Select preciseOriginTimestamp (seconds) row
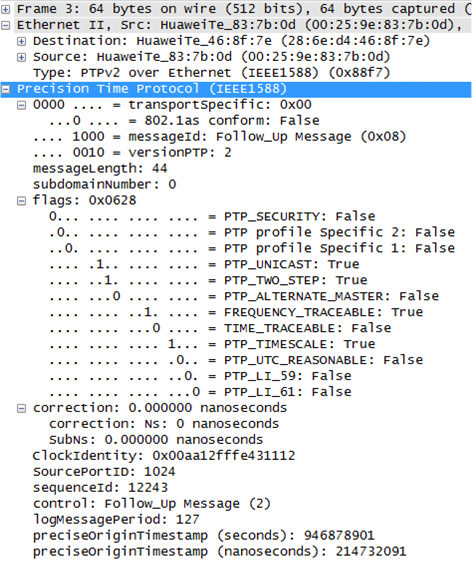This screenshot has width=473, height=564. 204,536
